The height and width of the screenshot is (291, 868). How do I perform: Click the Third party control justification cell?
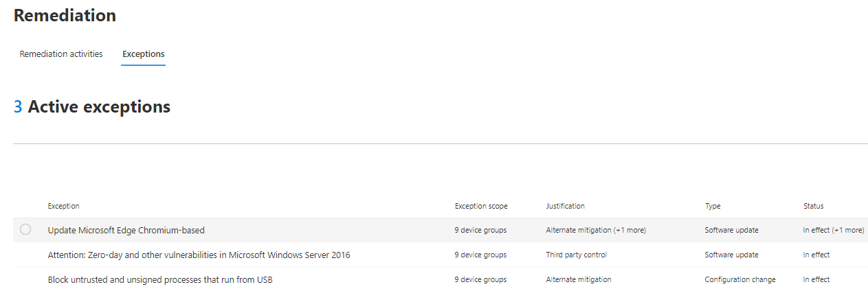tap(577, 255)
